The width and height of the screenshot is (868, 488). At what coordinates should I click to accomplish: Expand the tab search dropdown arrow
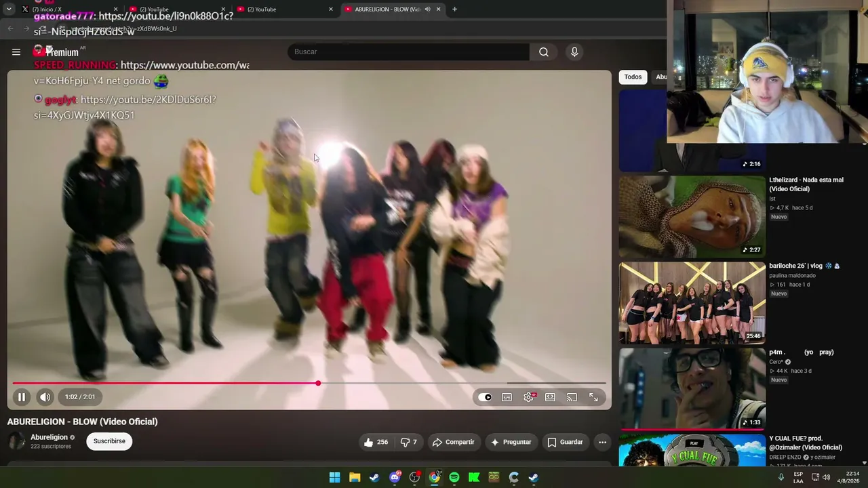[9, 9]
